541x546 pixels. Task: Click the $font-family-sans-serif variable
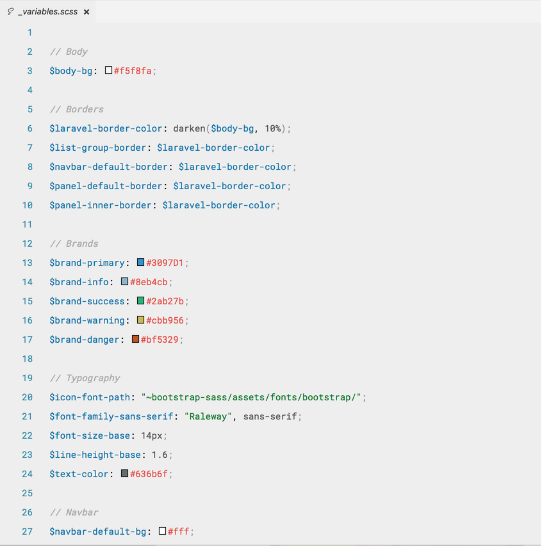click(x=111, y=416)
